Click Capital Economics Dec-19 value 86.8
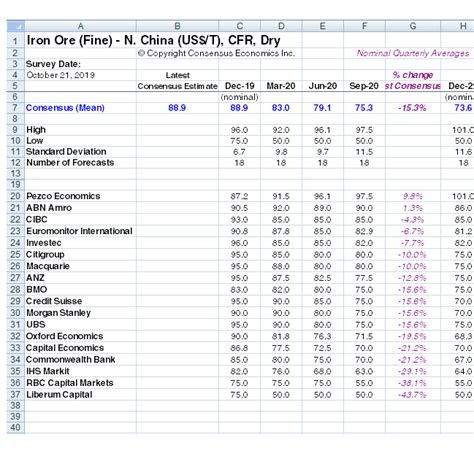 coord(239,348)
